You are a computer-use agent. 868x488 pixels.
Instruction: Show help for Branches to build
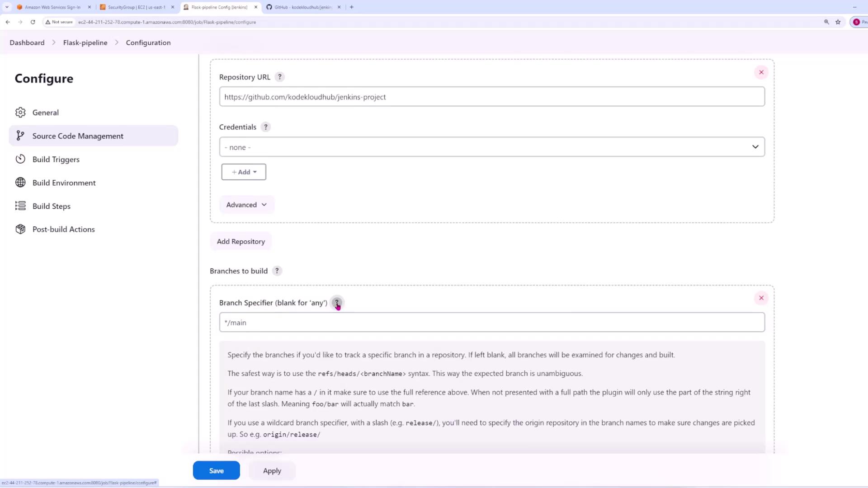(277, 271)
